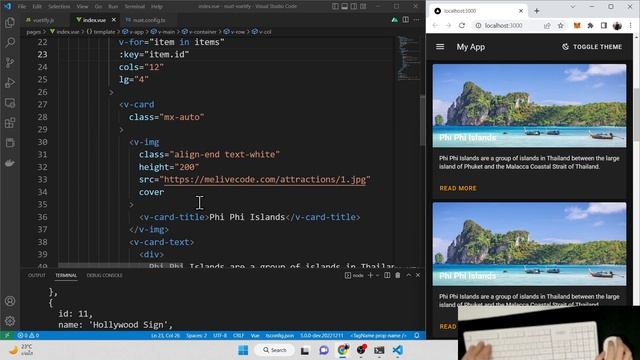The image size is (640, 360).
Task: Bookmark the page with star icon
Action: [x=560, y=25]
